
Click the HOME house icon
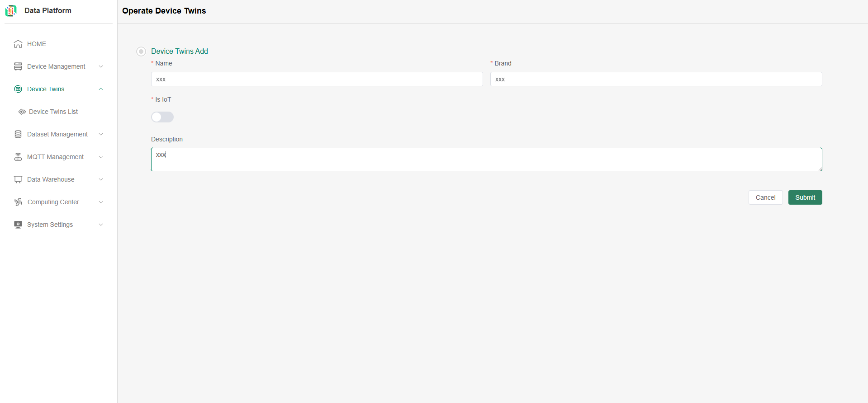tap(18, 44)
